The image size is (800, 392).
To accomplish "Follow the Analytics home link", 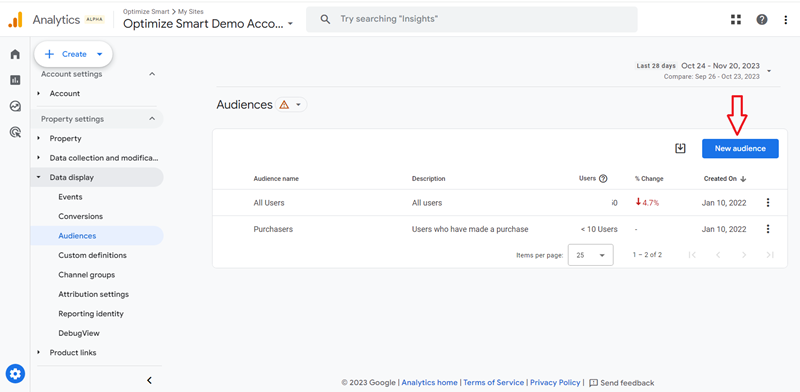I will pyautogui.click(x=430, y=382).
